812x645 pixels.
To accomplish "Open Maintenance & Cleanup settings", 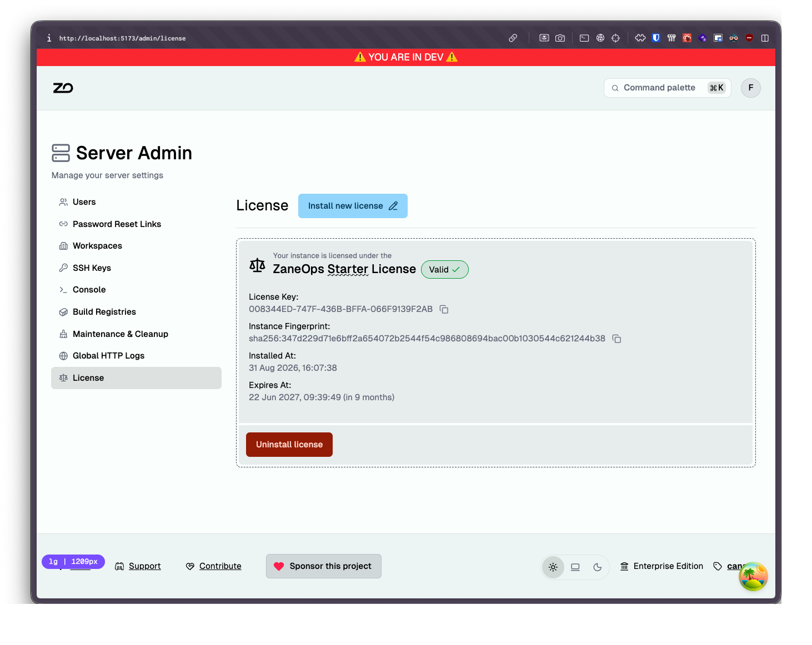I will (x=136, y=334).
